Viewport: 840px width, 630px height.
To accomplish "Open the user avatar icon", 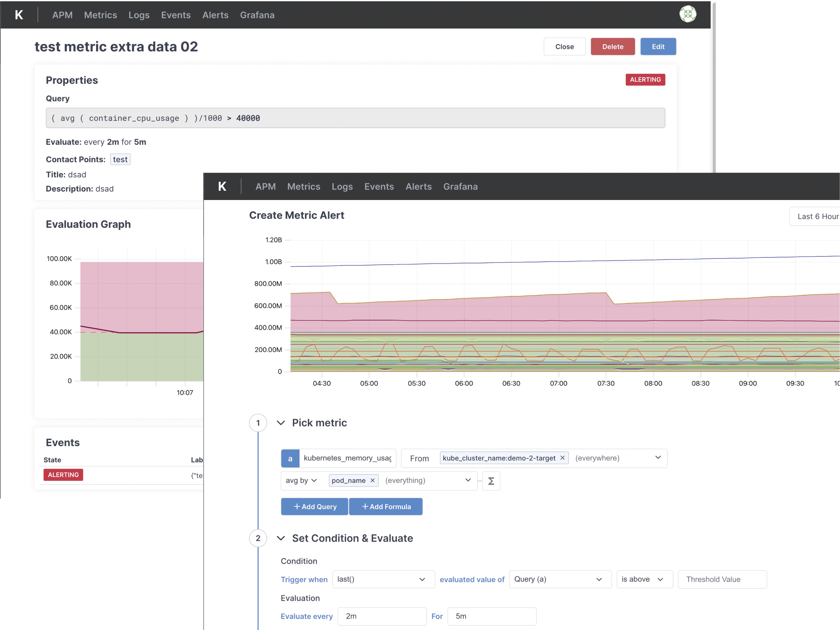I will tap(687, 14).
